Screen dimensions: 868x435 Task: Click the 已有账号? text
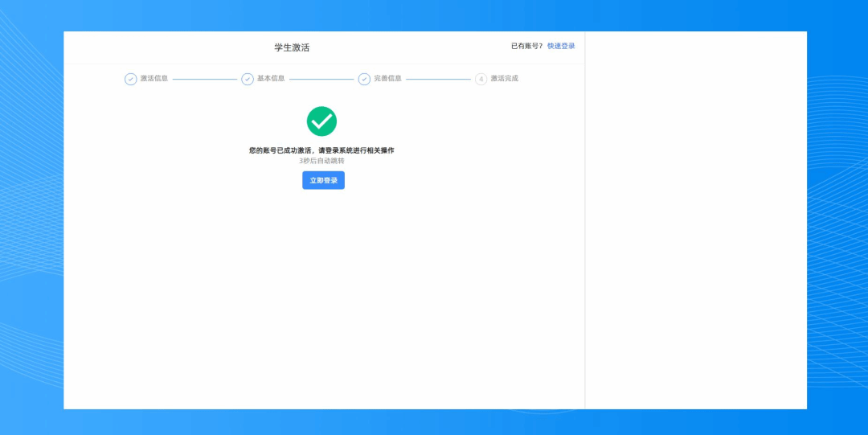point(526,47)
